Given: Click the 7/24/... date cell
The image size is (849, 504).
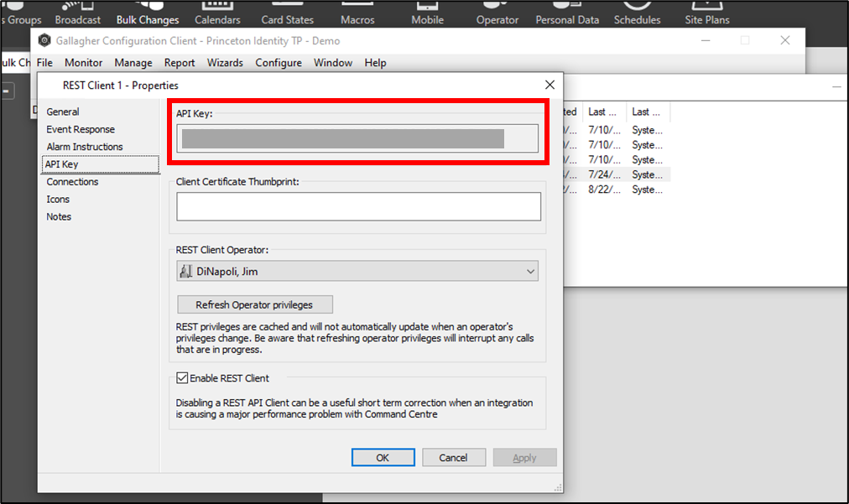Looking at the screenshot, I should coord(604,174).
